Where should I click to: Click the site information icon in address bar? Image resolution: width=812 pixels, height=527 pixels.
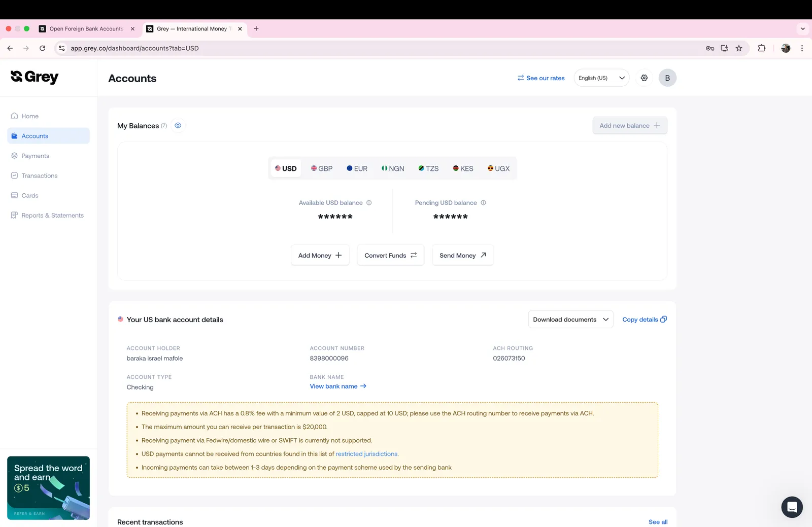[62, 48]
